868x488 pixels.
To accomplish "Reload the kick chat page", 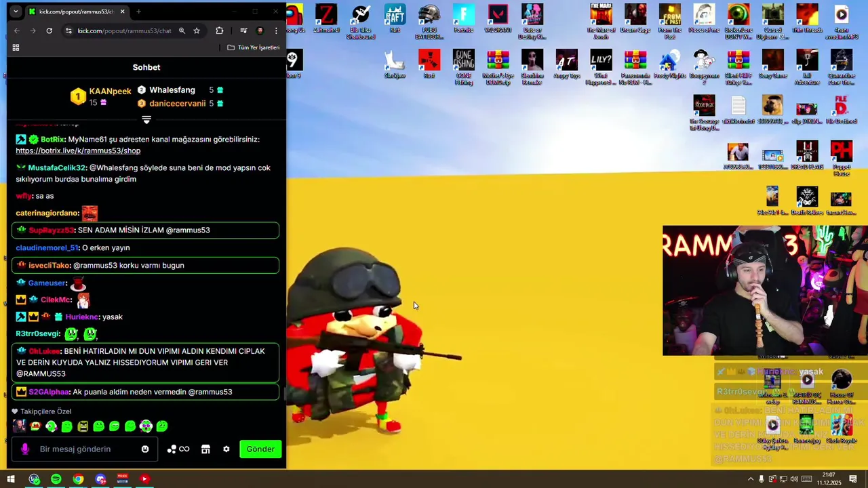I will pyautogui.click(x=49, y=30).
